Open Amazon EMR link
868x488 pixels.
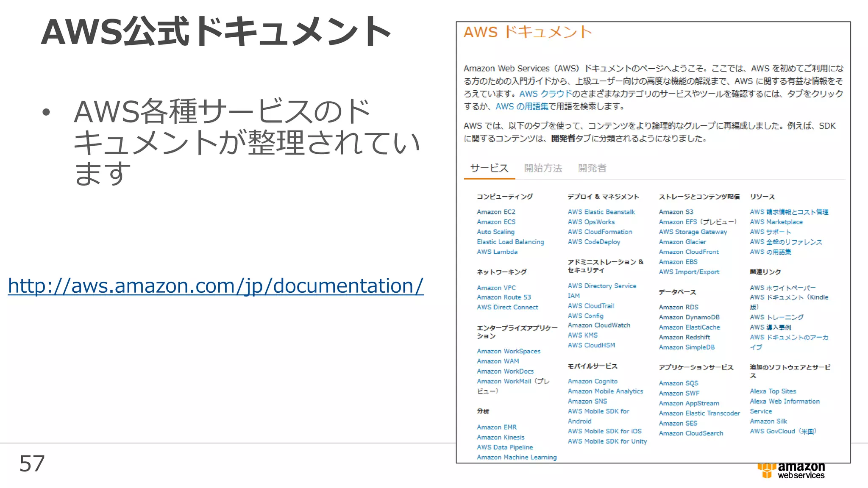tap(497, 427)
